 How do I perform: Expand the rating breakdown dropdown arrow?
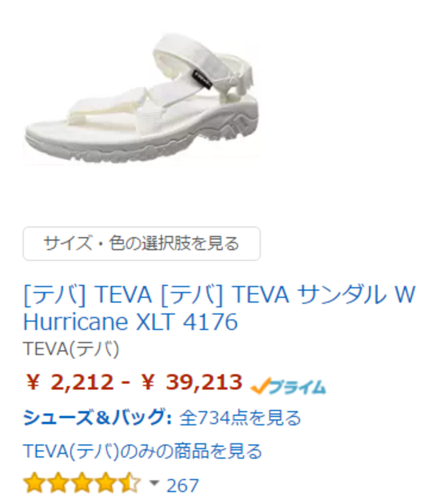[x=154, y=482]
